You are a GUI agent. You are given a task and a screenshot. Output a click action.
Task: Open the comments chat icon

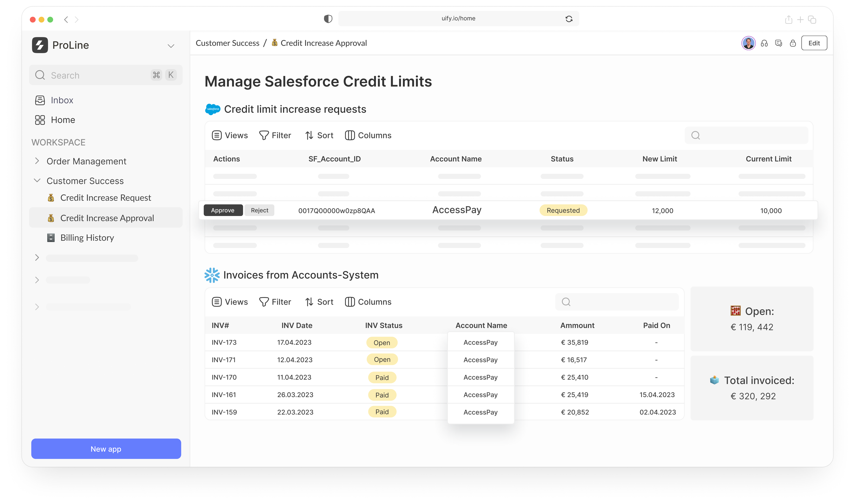(x=778, y=43)
